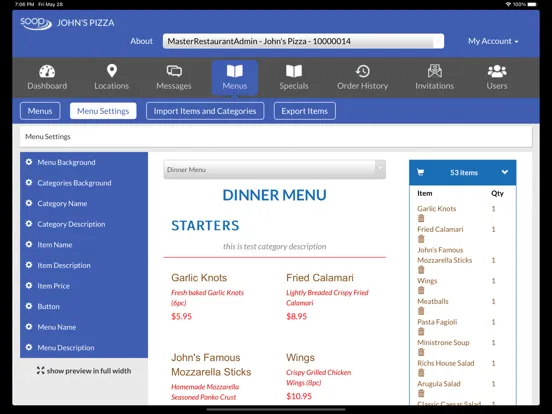Collapse the 53 items cart chevron
The width and height of the screenshot is (552, 414).
[x=505, y=172]
